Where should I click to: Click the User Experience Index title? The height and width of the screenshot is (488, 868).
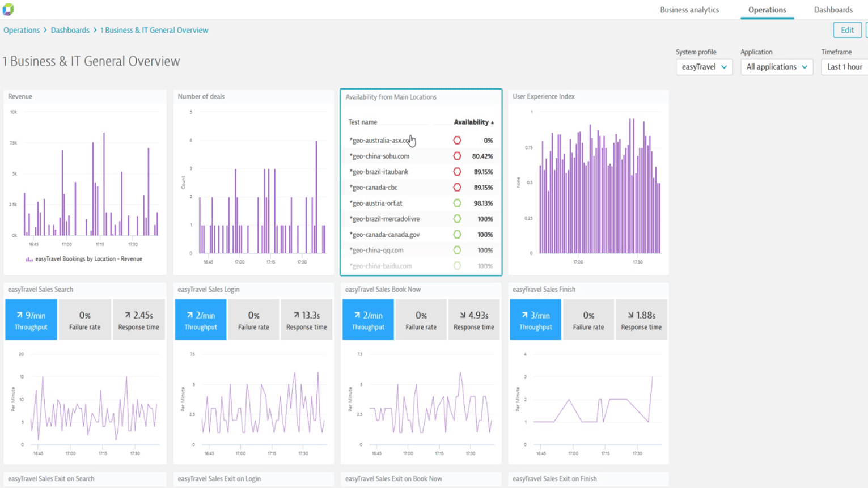tap(544, 97)
